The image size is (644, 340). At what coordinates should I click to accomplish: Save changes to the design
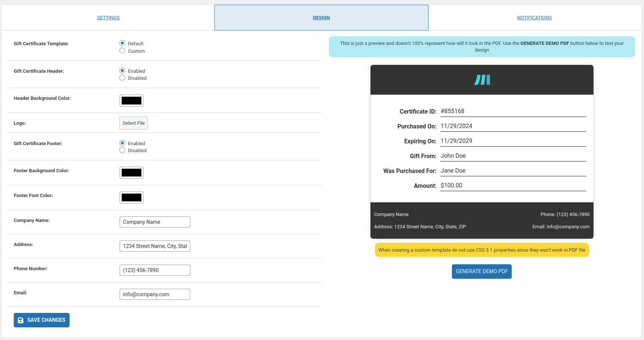(42, 320)
